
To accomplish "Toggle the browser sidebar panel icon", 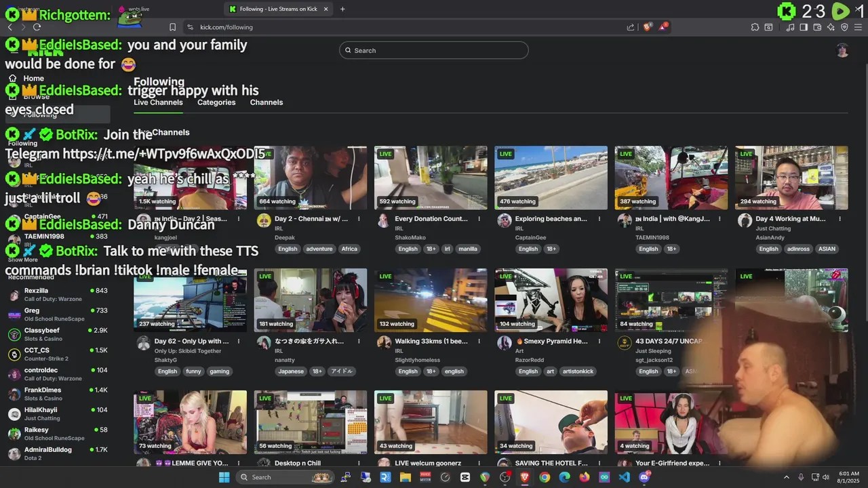I will tap(804, 27).
